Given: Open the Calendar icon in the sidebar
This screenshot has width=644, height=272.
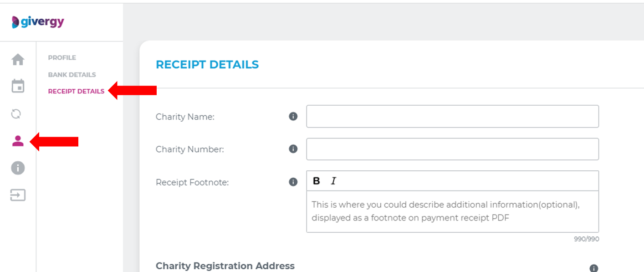Looking at the screenshot, I should [17, 86].
